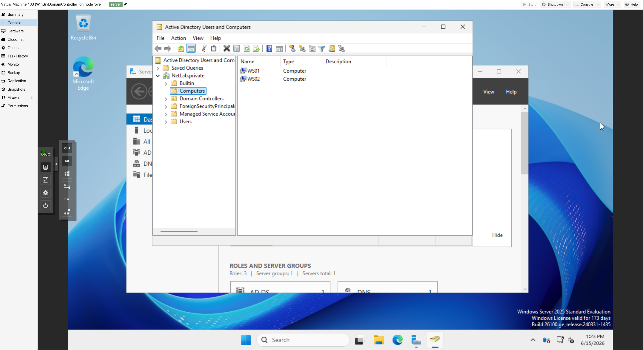The image size is (644, 350).
Task: Click the Find objects magnifier icon
Action: click(x=332, y=48)
